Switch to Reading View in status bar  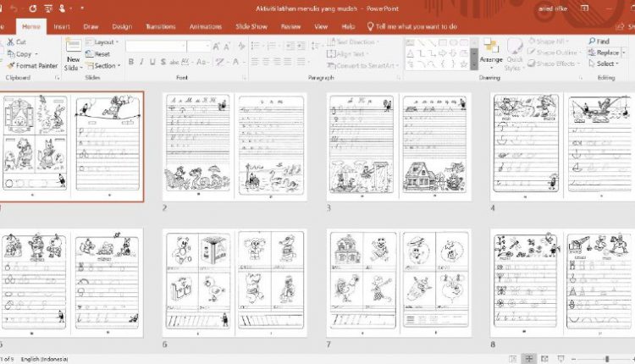click(546, 359)
